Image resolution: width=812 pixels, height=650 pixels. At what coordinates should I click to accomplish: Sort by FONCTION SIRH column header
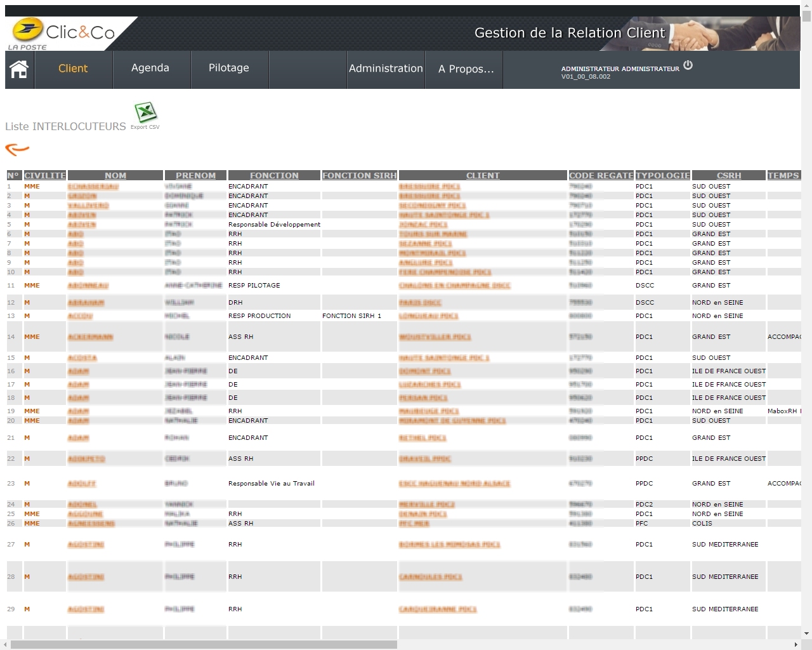[359, 176]
